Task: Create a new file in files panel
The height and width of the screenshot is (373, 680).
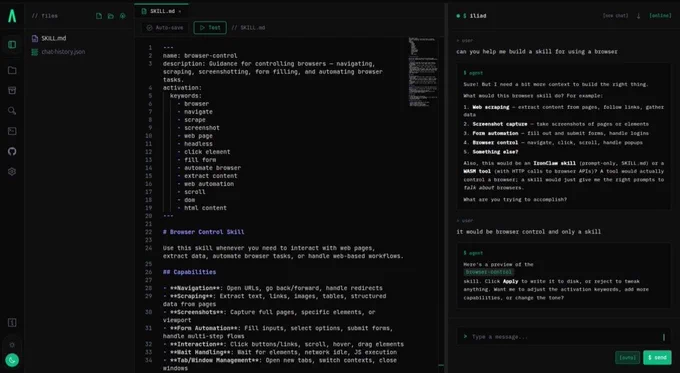Action: coord(99,16)
